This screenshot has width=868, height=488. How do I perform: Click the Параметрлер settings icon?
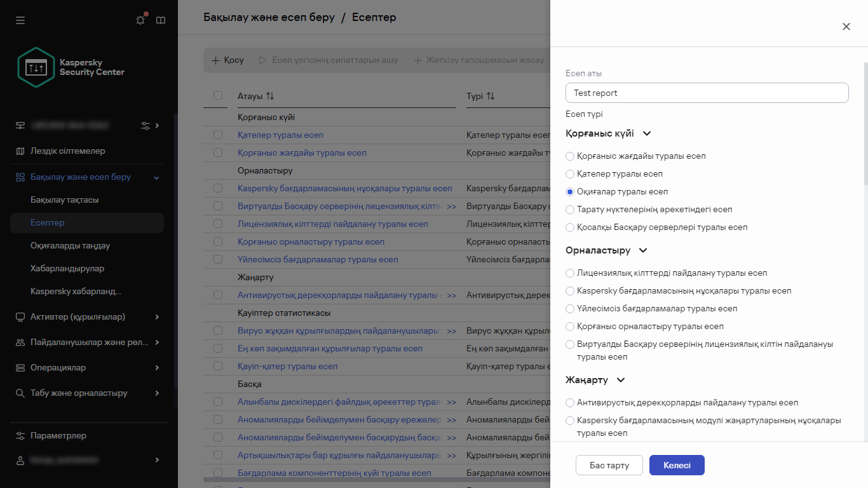pyautogui.click(x=20, y=436)
